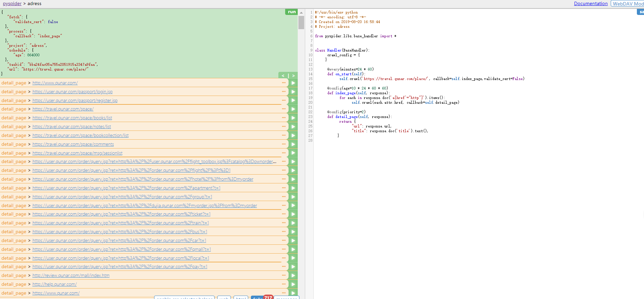The height and width of the screenshot is (299, 644).
Task: Click the green run button
Action: (291, 12)
